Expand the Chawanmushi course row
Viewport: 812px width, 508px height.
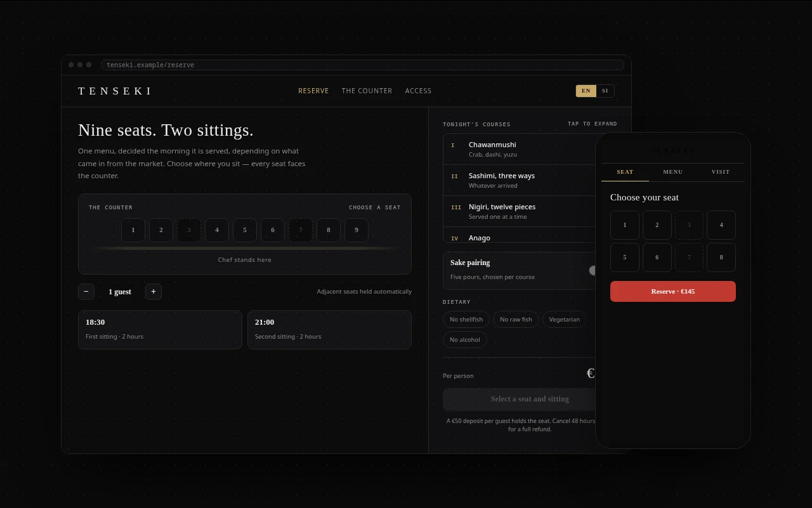click(519, 149)
